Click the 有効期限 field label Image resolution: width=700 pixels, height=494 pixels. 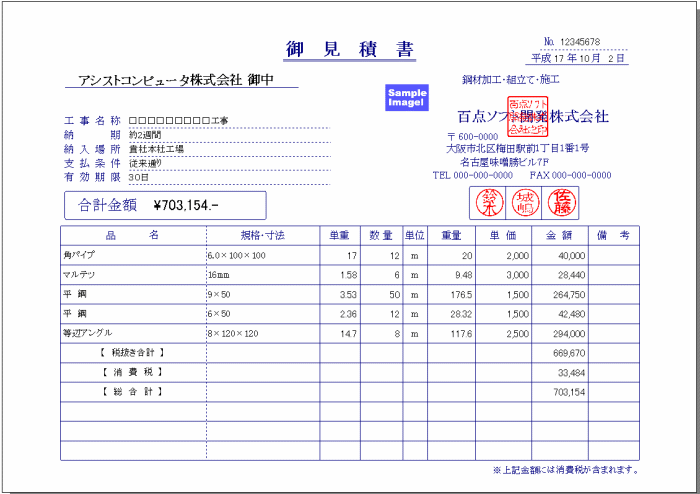92,177
